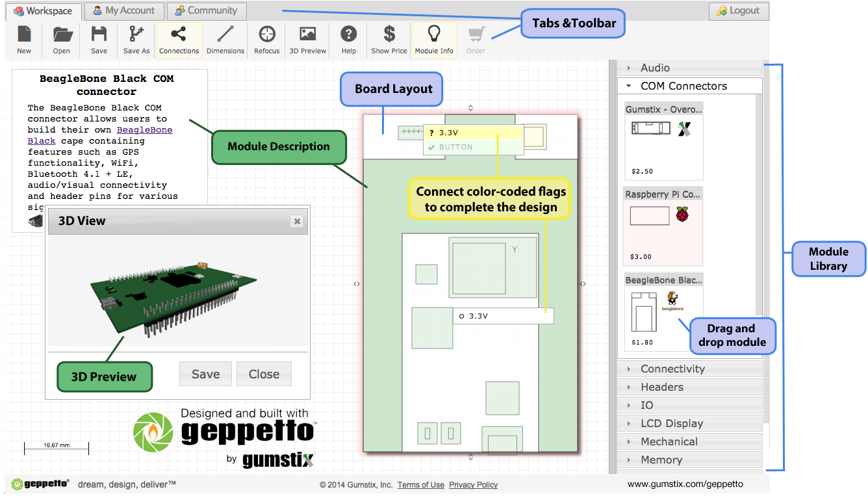Click the left board resize handle

[x=357, y=283]
